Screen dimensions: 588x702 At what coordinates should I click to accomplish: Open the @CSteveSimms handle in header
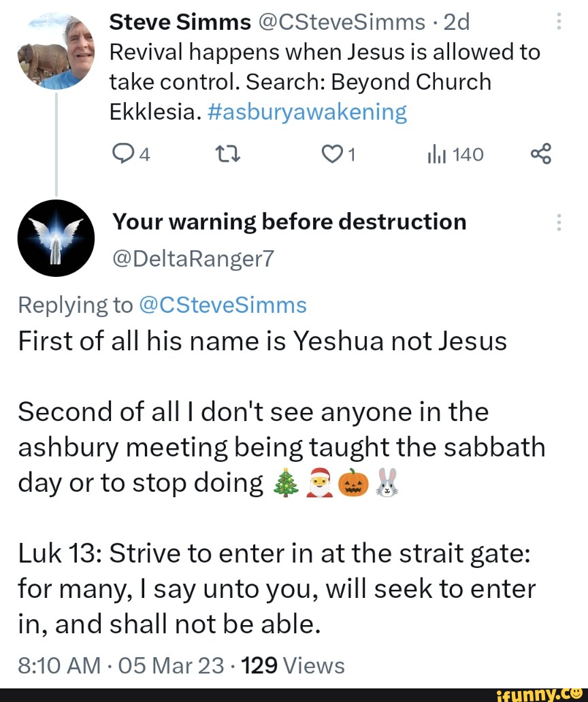tap(342, 22)
